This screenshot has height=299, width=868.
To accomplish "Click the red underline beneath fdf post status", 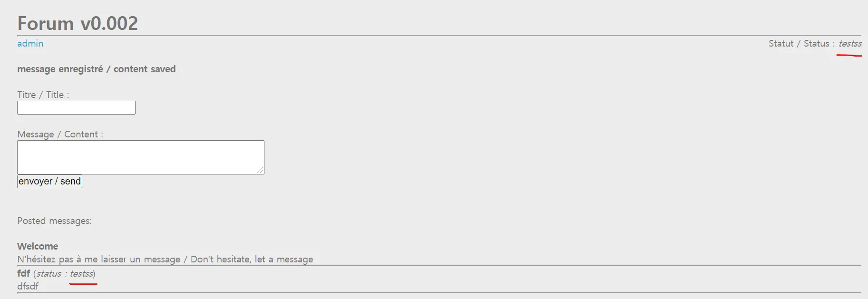I will [x=83, y=284].
